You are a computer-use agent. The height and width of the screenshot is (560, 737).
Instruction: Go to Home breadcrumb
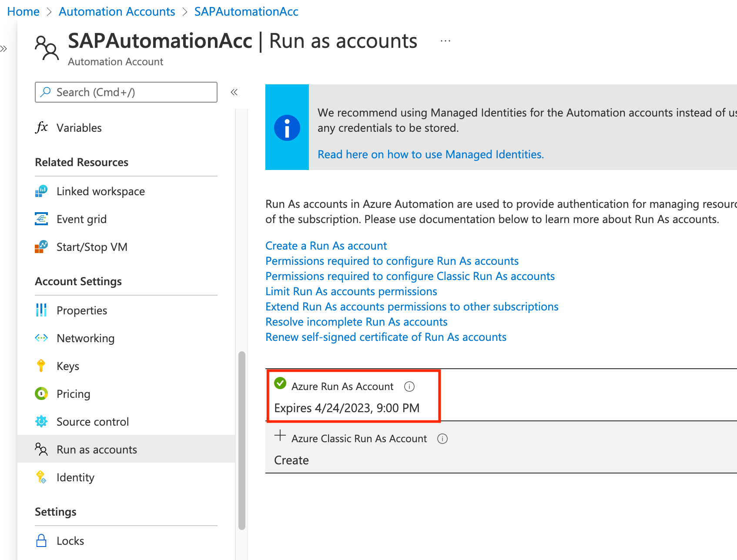pyautogui.click(x=23, y=12)
